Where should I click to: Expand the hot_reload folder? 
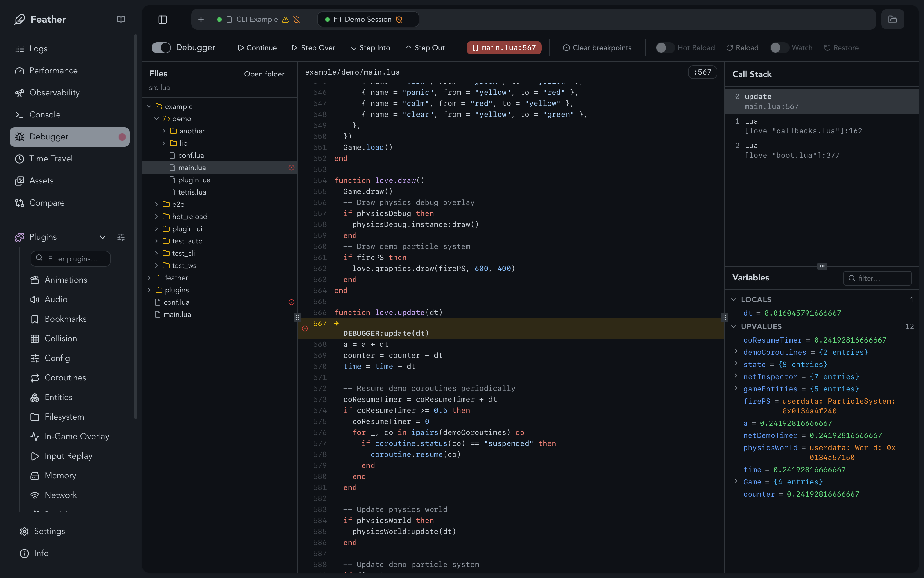tap(156, 217)
